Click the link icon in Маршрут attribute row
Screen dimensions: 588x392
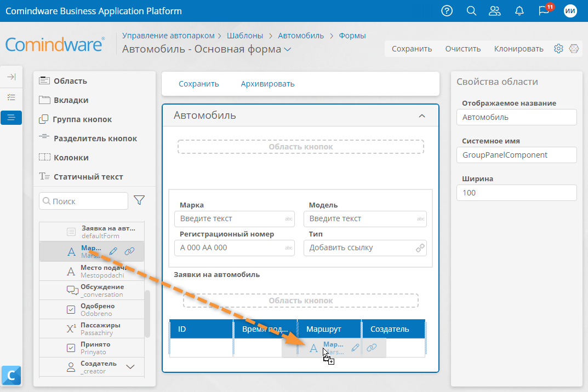[129, 251]
